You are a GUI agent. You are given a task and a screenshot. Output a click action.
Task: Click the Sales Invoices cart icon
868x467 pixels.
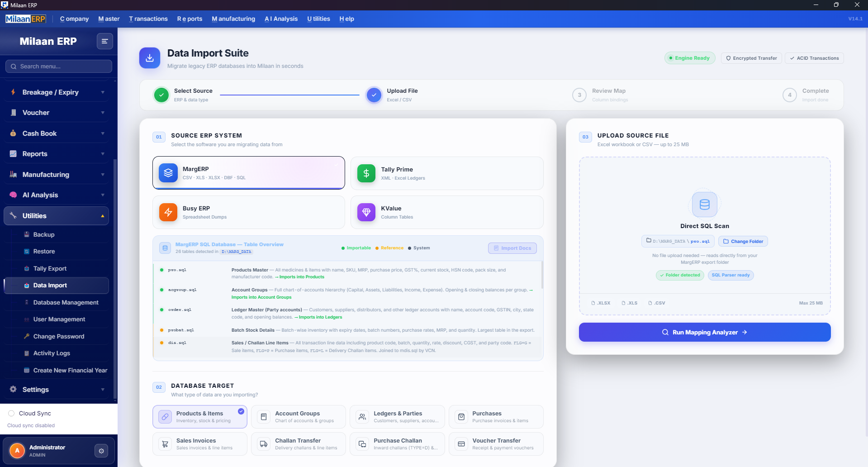[x=165, y=444]
